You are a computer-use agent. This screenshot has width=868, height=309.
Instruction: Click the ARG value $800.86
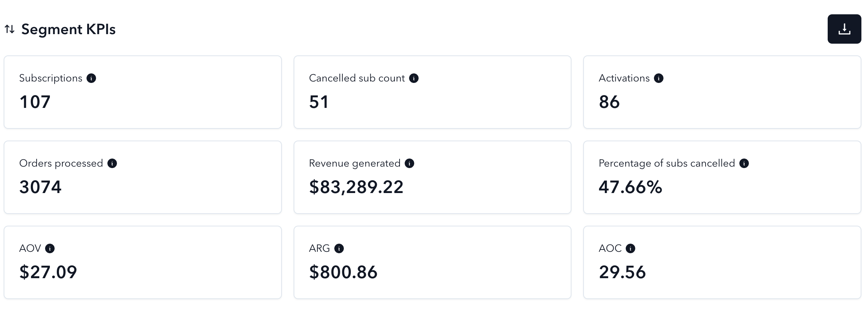click(343, 272)
